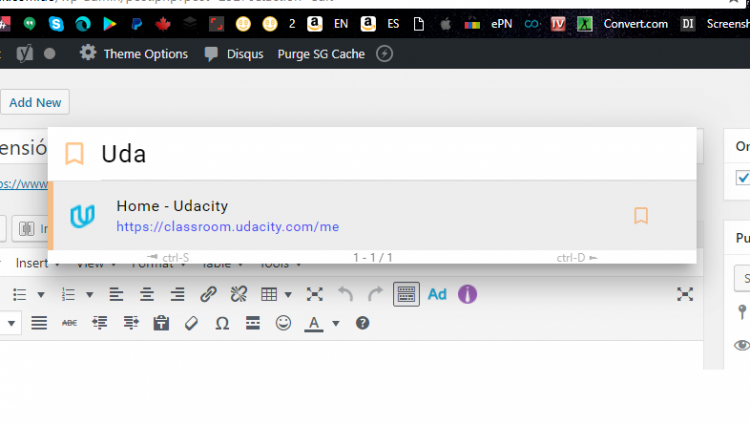
Task: Open keyboard shortcuts help icon
Action: (363, 323)
